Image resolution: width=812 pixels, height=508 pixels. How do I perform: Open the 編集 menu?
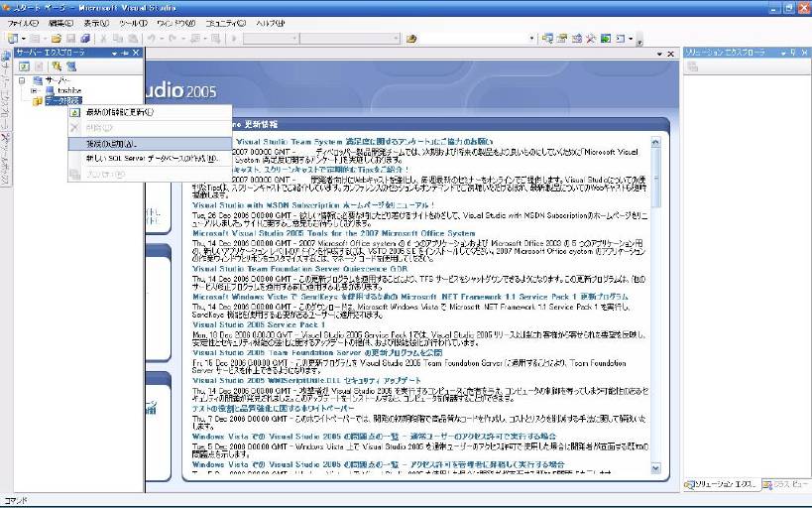(x=61, y=24)
